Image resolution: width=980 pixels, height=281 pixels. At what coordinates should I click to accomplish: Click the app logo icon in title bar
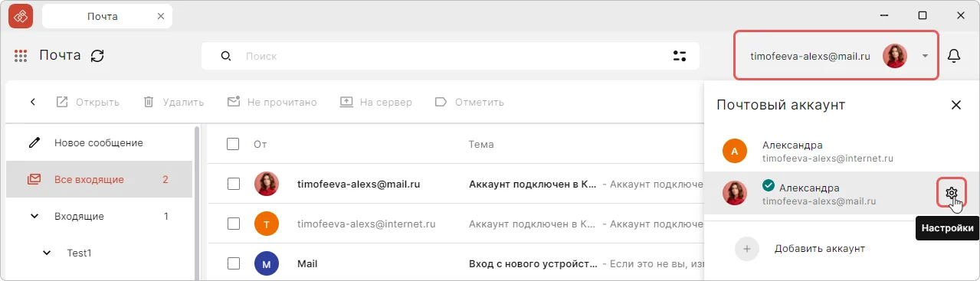click(21, 15)
